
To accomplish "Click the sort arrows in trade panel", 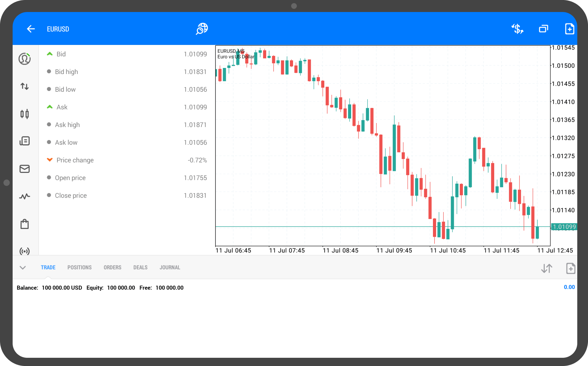I will pos(546,268).
